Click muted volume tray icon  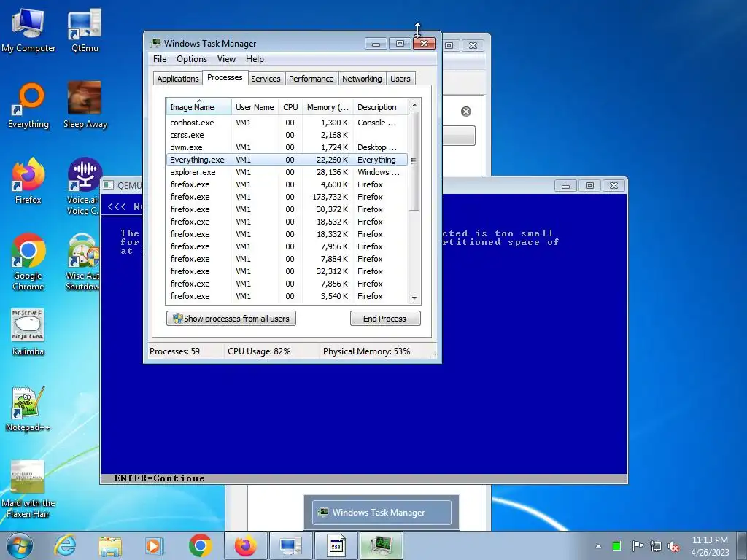tap(673, 546)
